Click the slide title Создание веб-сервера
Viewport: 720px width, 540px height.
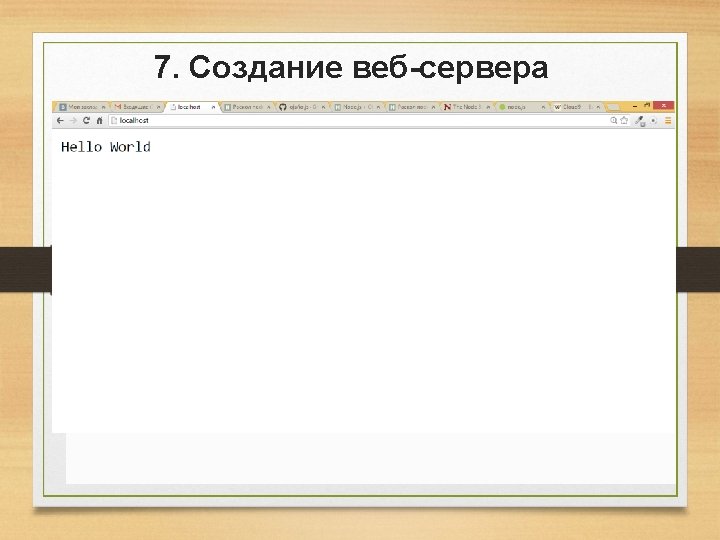tap(368, 68)
